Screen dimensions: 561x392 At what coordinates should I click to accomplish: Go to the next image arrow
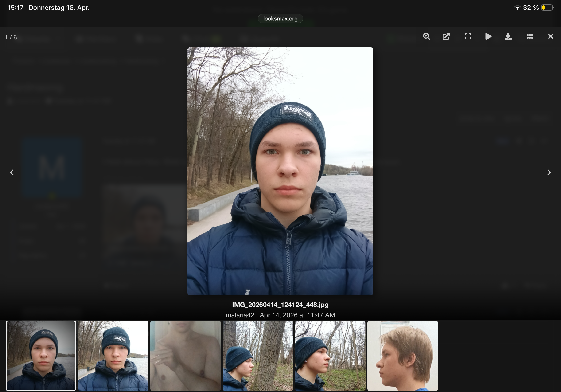pos(549,172)
